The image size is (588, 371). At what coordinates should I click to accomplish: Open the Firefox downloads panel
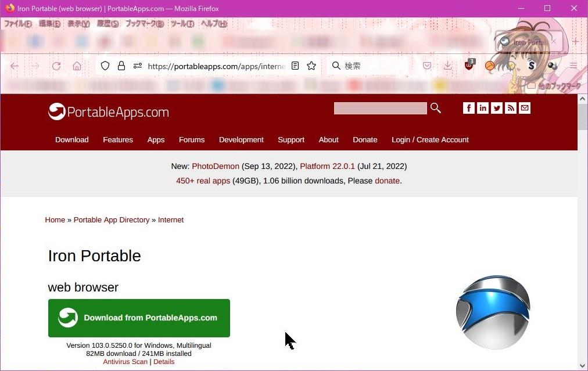pyautogui.click(x=447, y=66)
